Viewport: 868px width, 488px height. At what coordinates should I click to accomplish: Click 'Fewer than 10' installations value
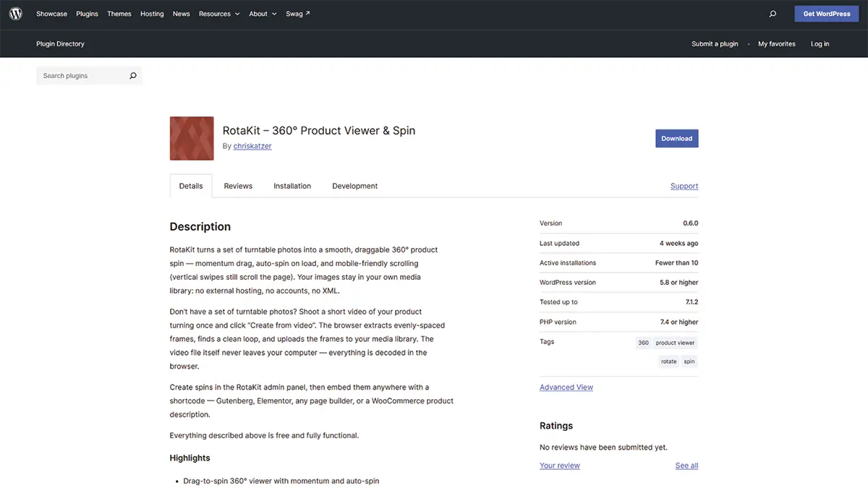click(677, 263)
